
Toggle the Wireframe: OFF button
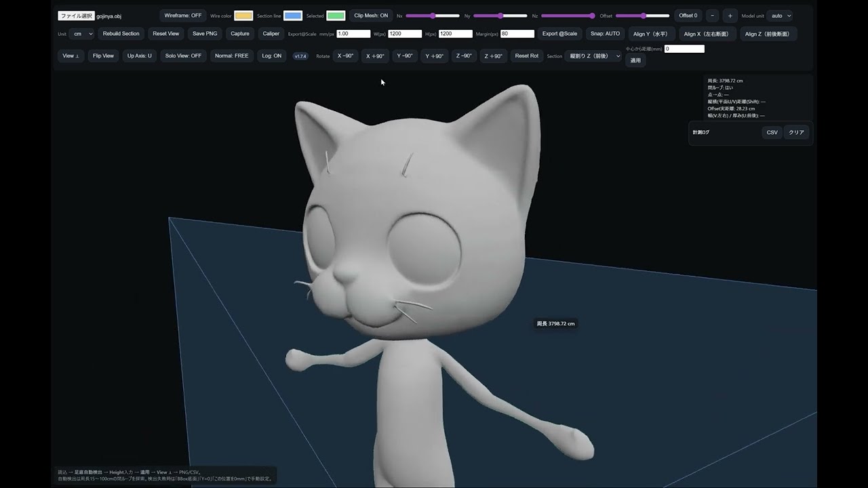(x=183, y=16)
